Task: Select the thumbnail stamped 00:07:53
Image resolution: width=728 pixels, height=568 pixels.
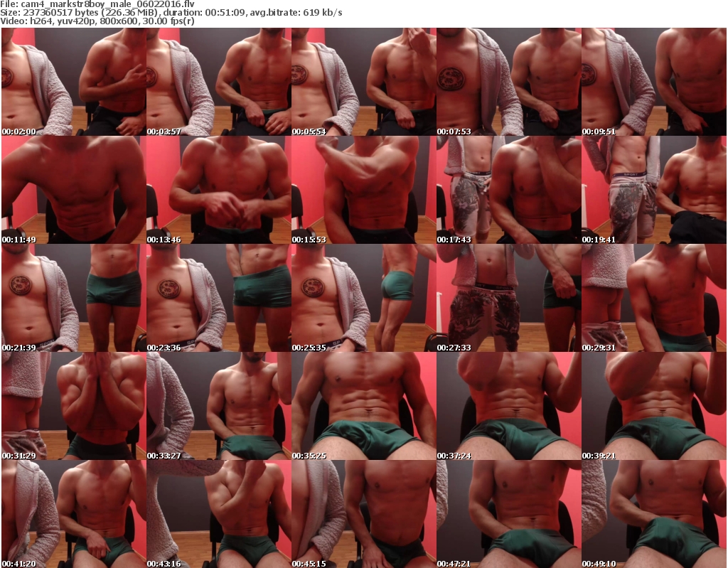Action: click(509, 82)
